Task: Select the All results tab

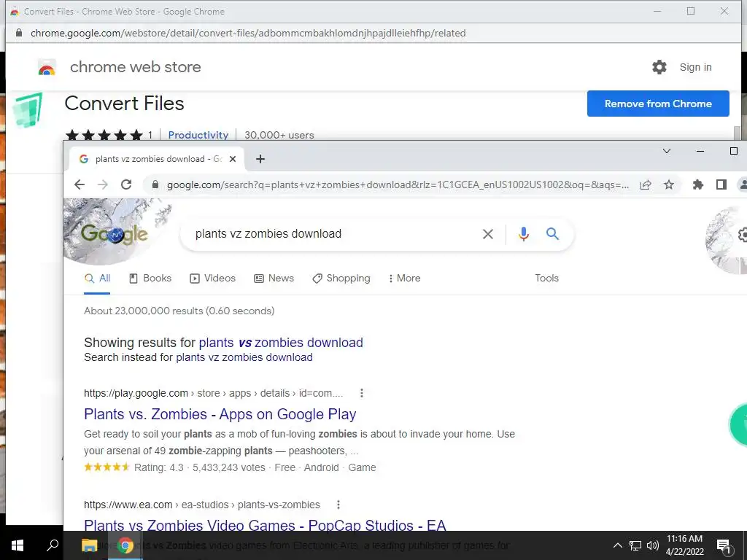Action: click(97, 278)
